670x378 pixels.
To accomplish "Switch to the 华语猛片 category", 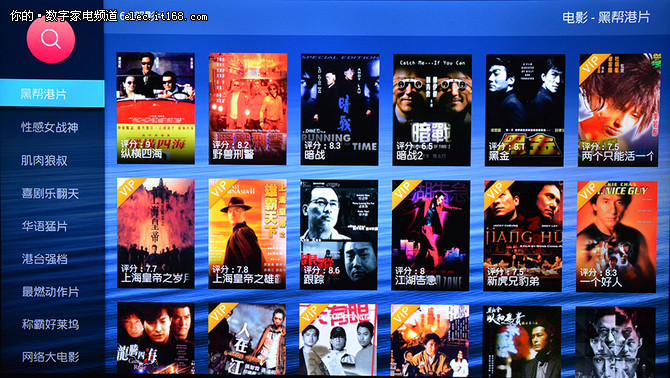I will point(45,226).
